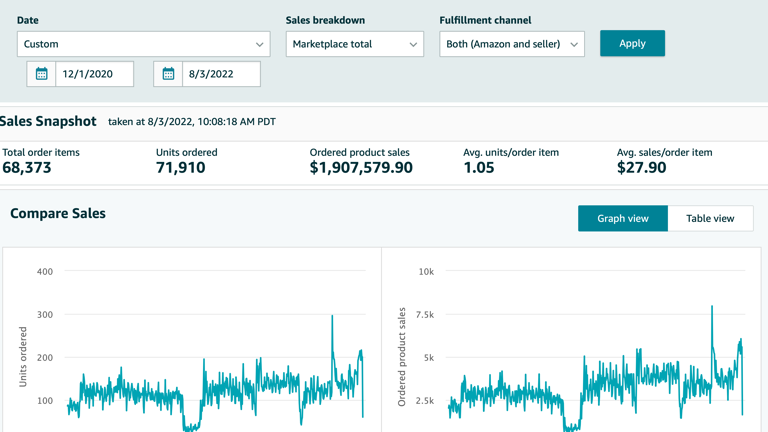Click the Avg. sales/order item value $27.90

[641, 168]
